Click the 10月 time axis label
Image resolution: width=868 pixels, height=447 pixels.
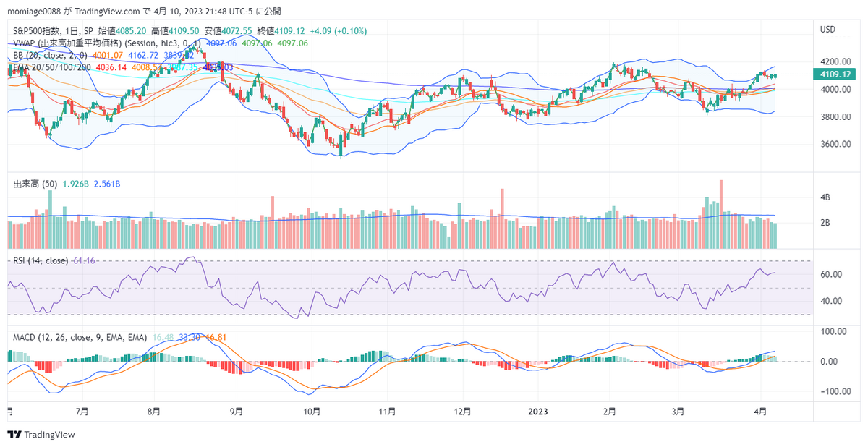point(312,412)
